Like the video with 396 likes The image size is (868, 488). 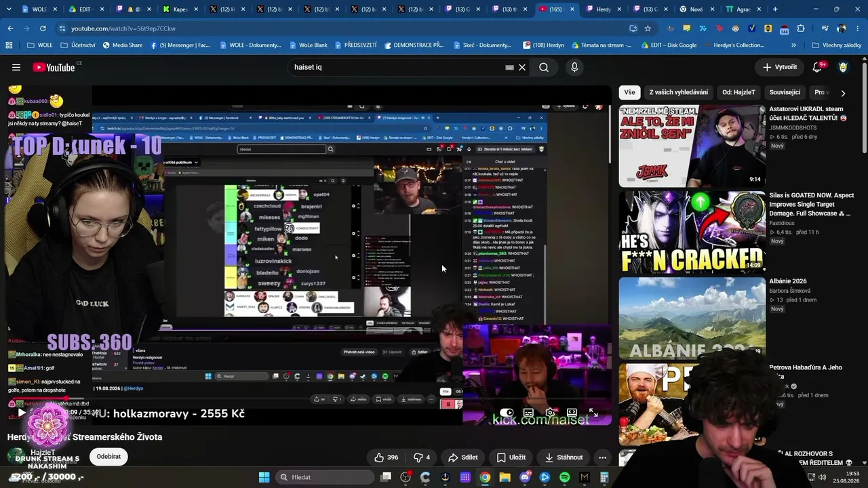pos(386,457)
